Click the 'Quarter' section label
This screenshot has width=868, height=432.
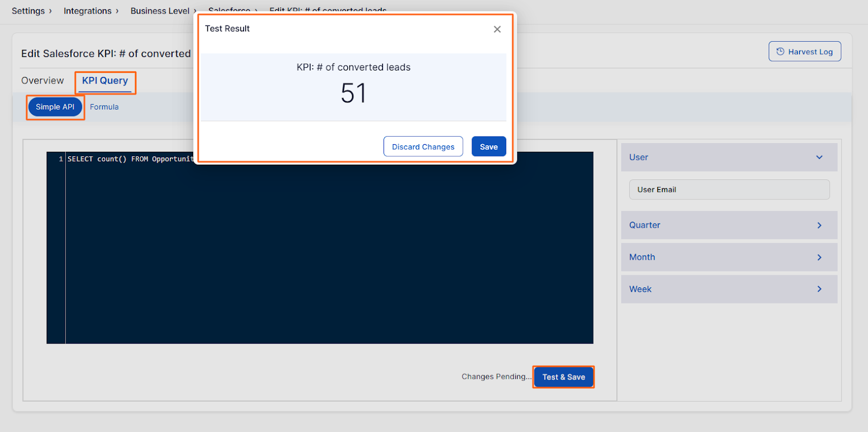click(644, 225)
